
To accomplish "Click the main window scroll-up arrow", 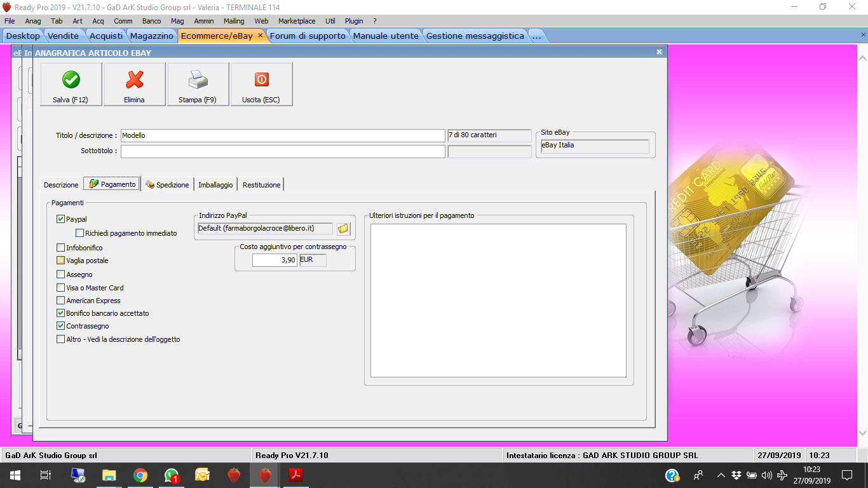I will 863,57.
